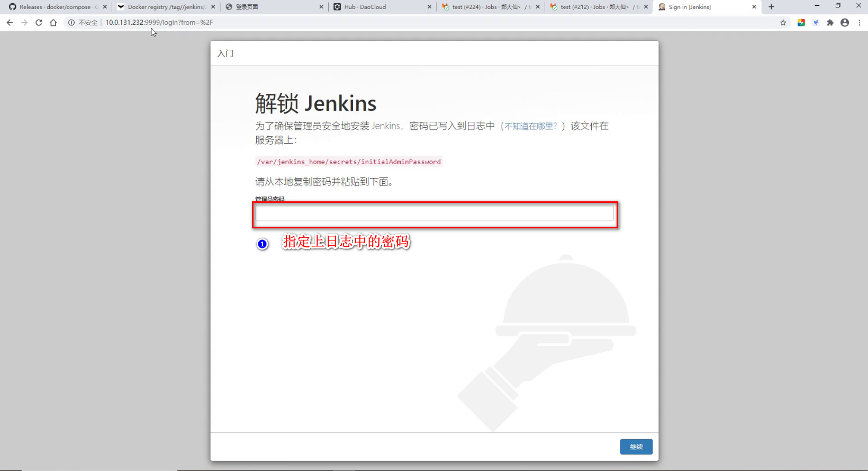Click the administrator password input field
The height and width of the screenshot is (471, 868).
[x=435, y=214]
